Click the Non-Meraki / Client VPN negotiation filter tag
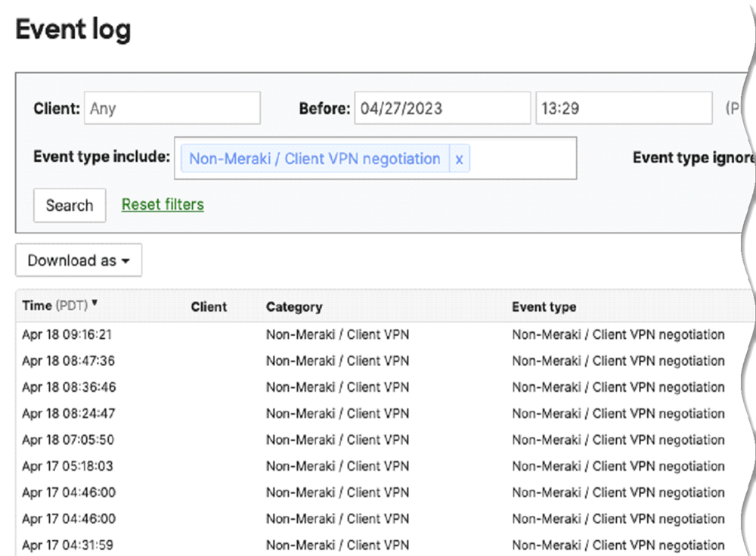The width and height of the screenshot is (756, 556). (x=314, y=159)
